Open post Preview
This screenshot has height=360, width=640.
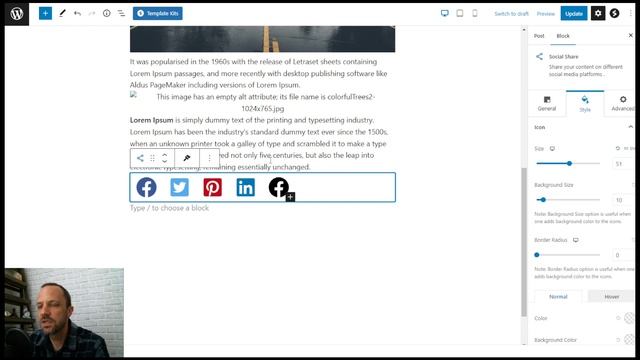coord(546,13)
